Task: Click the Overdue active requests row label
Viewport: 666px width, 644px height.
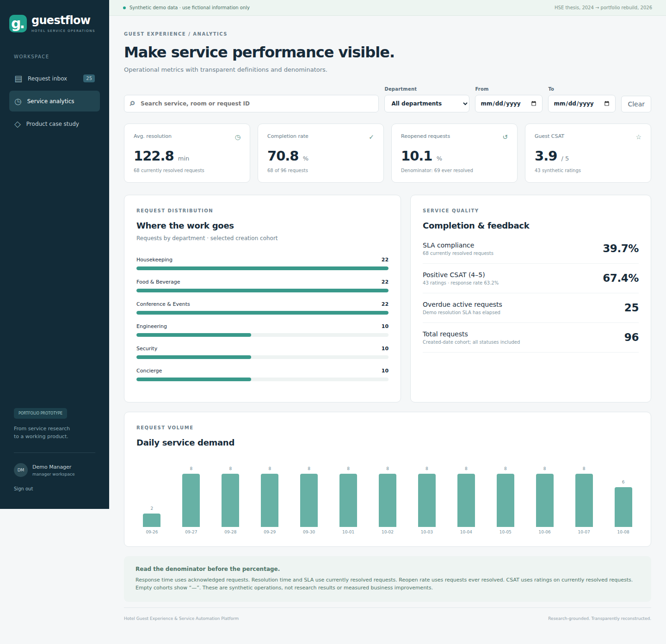Action: pyautogui.click(x=462, y=304)
